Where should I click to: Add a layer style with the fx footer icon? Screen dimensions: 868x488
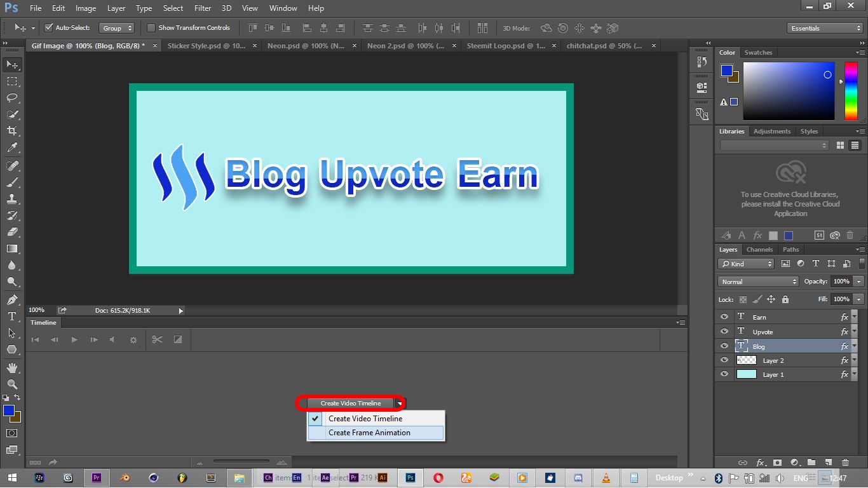tap(760, 463)
